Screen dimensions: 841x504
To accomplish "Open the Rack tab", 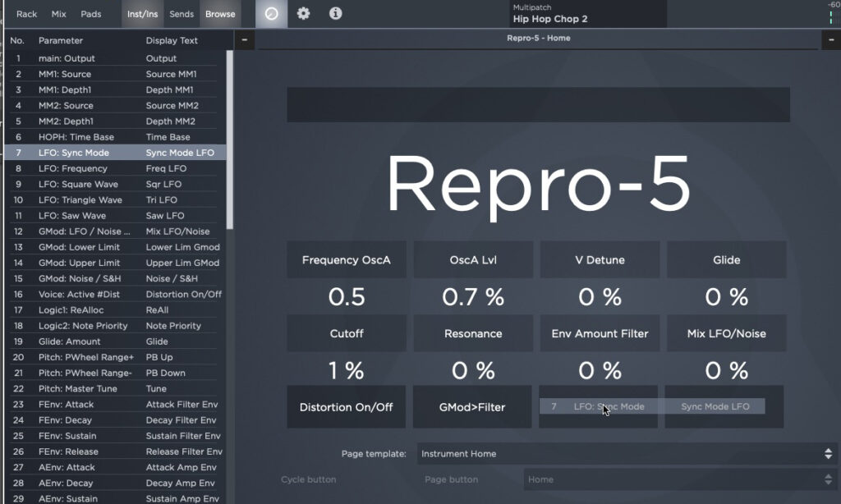I will pyautogui.click(x=27, y=14).
